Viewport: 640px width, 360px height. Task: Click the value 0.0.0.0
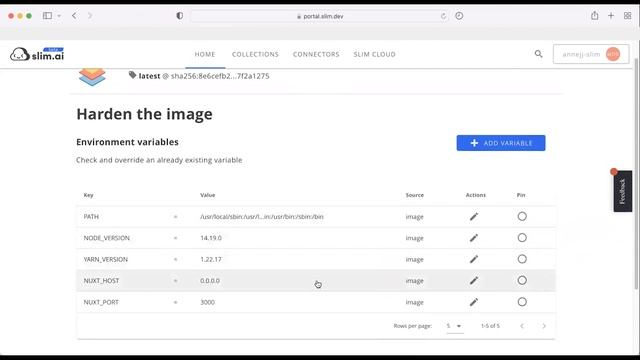point(210,281)
